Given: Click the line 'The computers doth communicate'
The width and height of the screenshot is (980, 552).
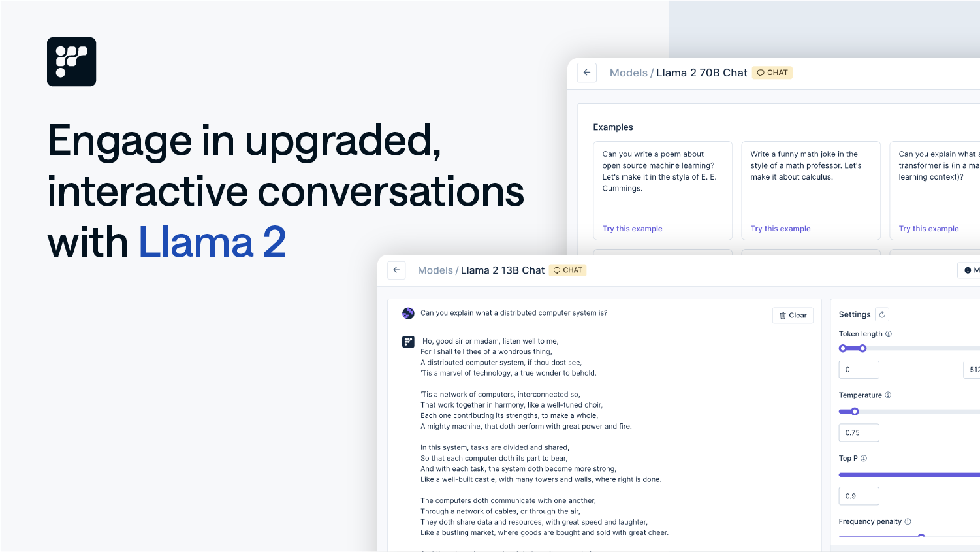Looking at the screenshot, I should tap(508, 501).
